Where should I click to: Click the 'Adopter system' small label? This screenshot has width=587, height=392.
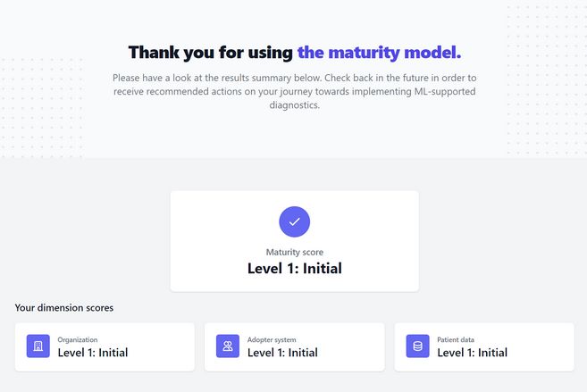tap(272, 339)
